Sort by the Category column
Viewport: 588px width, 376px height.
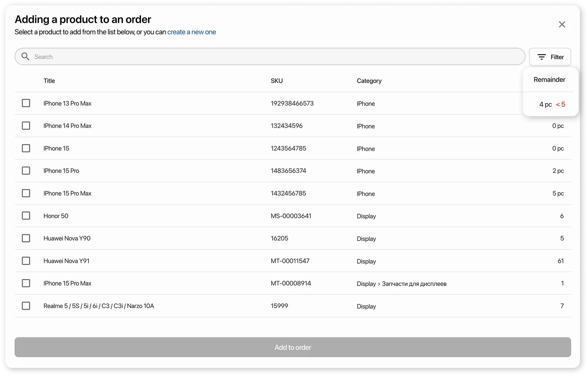tap(369, 81)
